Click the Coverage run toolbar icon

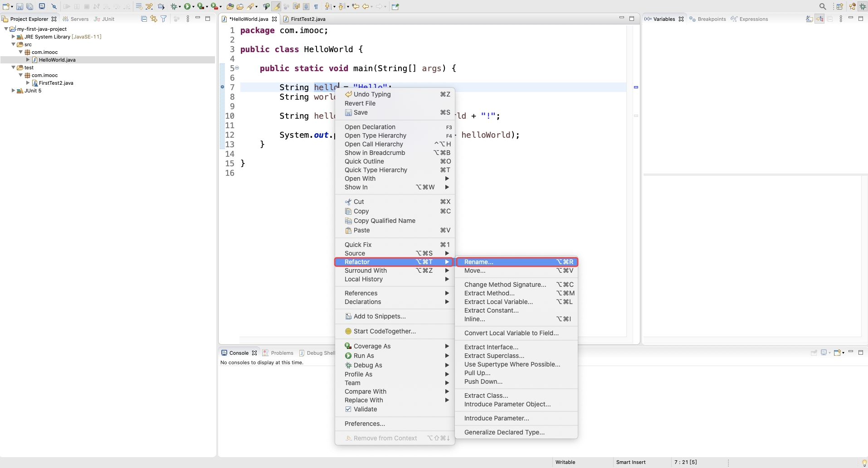point(200,6)
